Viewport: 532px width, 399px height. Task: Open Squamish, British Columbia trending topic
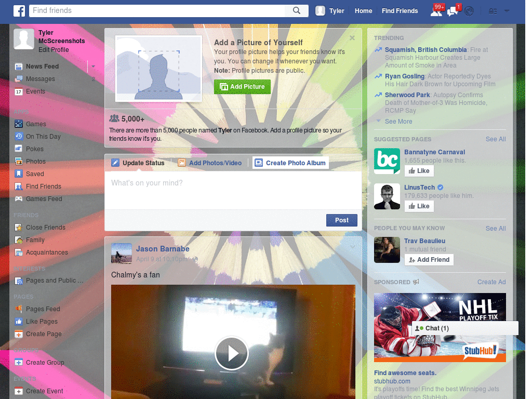[426, 49]
